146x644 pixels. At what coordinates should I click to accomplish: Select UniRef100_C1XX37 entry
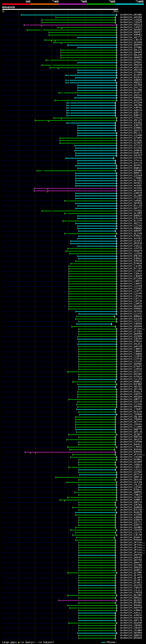click(131, 314)
